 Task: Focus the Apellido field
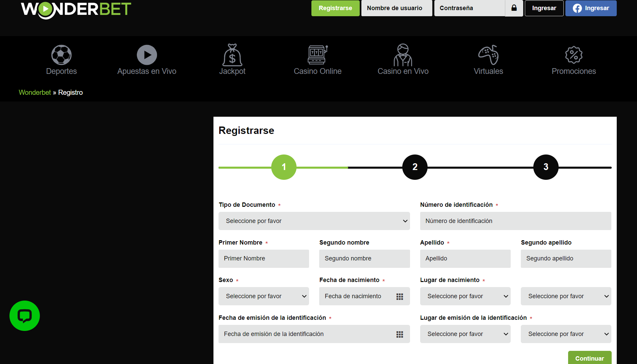(x=465, y=259)
